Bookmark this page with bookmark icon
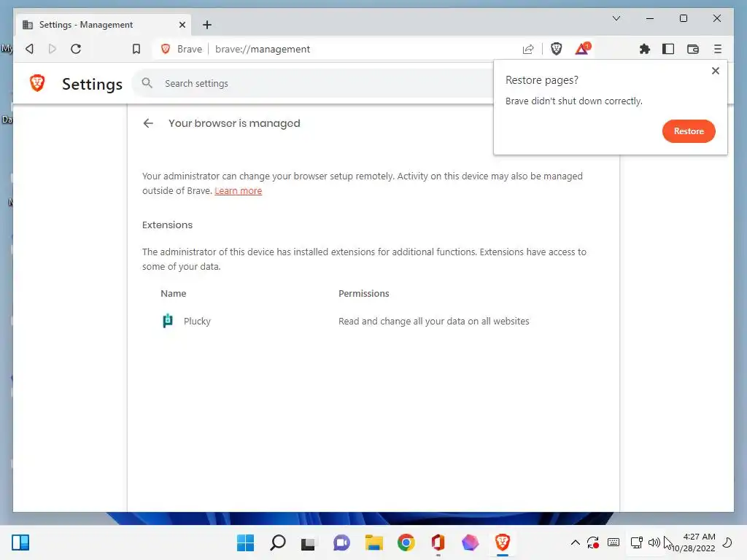The height and width of the screenshot is (560, 747). pos(136,49)
